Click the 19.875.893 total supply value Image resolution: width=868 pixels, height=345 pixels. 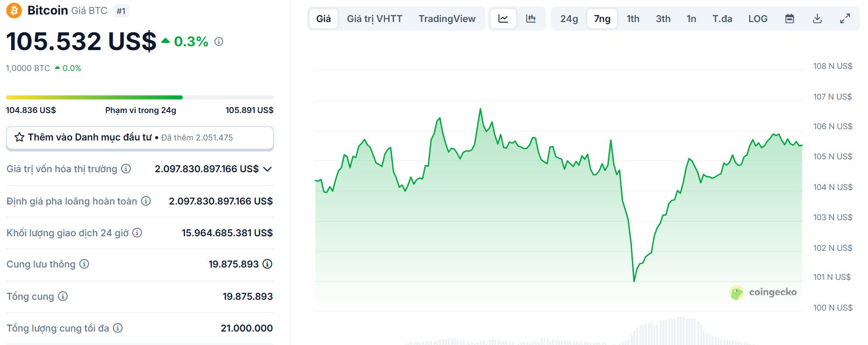248,297
